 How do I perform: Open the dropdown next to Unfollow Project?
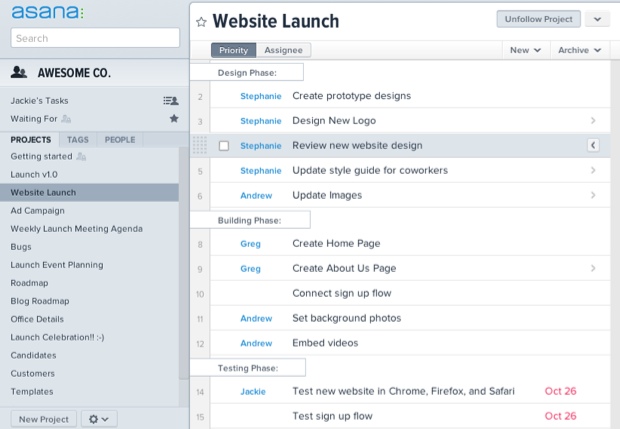[x=597, y=19]
